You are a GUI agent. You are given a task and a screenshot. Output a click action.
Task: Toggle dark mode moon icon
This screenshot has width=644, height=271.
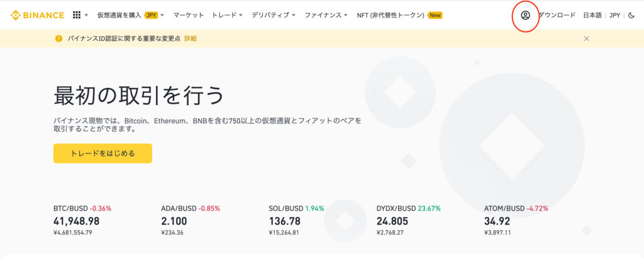point(631,16)
